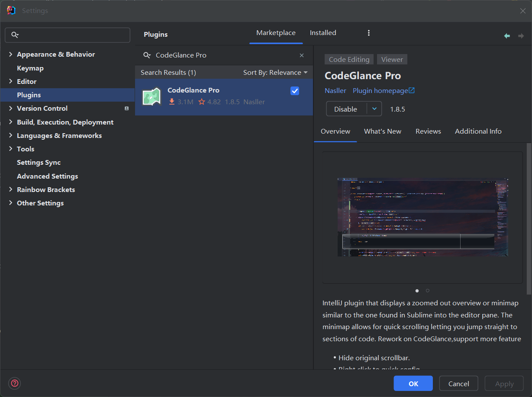Click the CodeGlance Pro map plugin icon
The width and height of the screenshot is (532, 397).
click(152, 96)
